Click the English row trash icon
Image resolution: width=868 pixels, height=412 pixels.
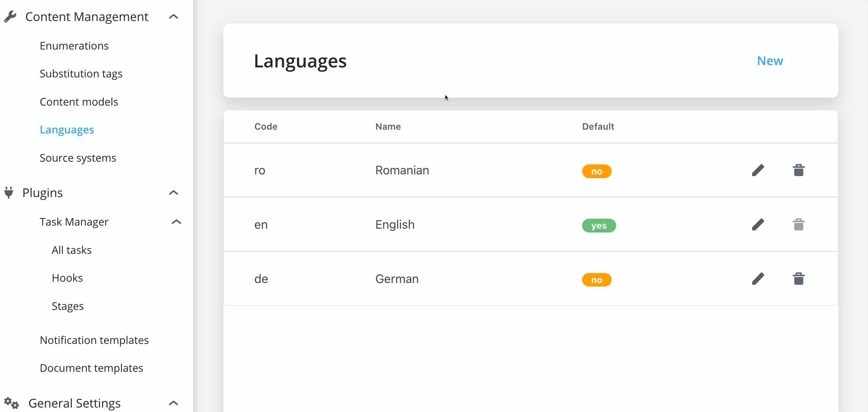(799, 225)
